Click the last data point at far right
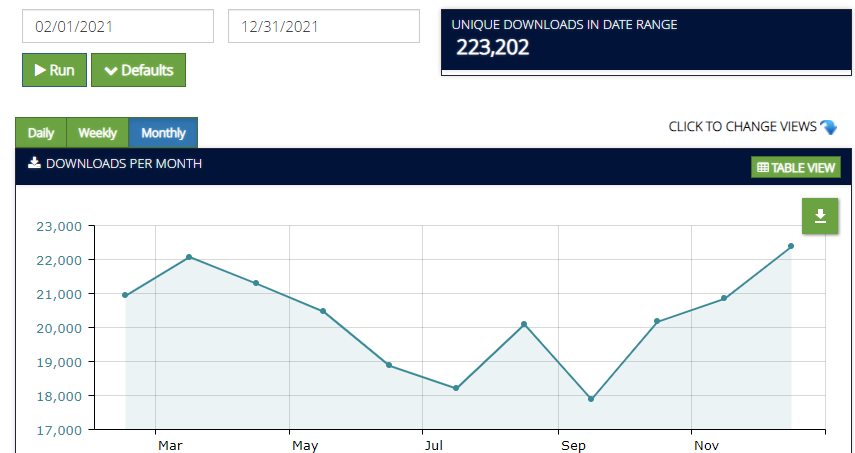855x453 pixels. click(x=791, y=246)
